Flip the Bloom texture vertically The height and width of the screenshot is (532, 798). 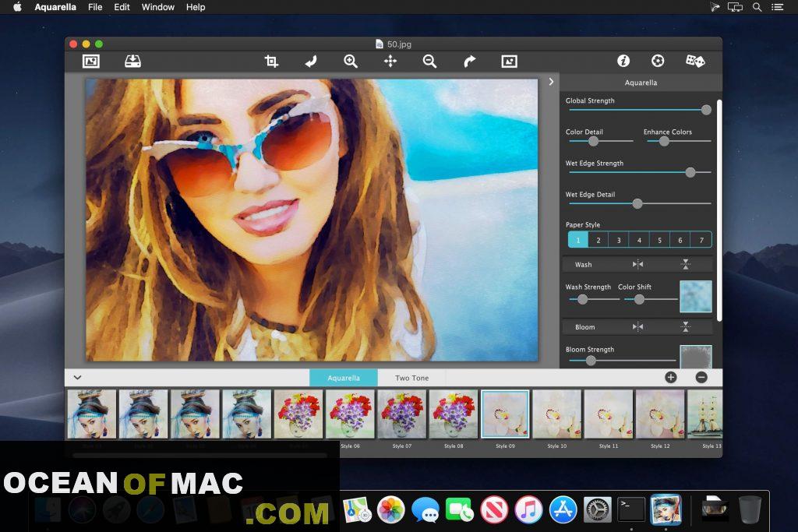686,326
